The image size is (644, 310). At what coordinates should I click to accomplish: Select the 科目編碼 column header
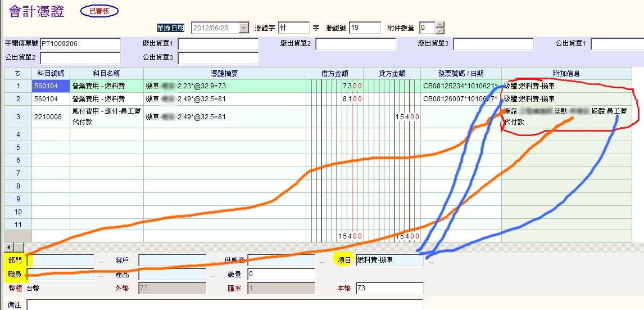click(51, 74)
